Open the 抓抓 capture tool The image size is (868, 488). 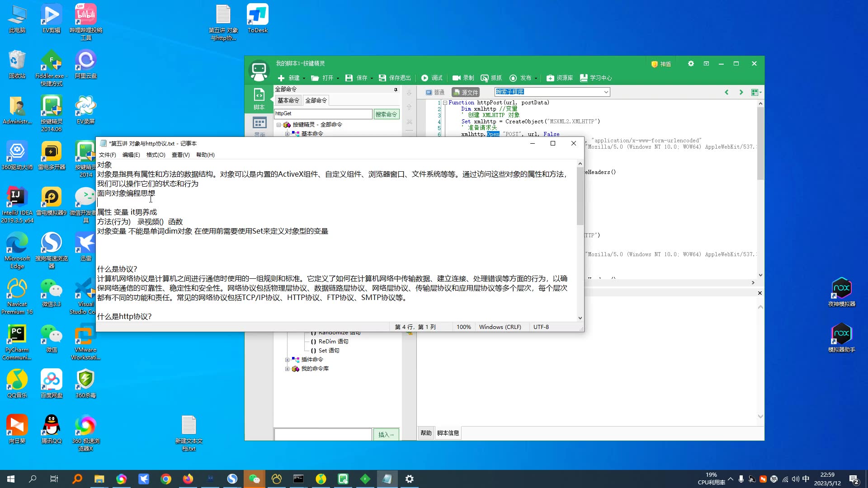(x=485, y=78)
